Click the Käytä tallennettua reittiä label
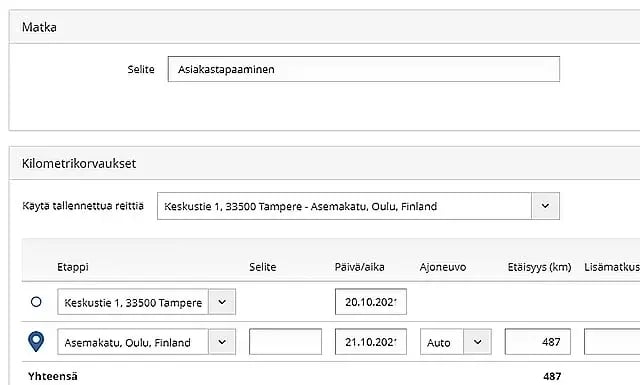 click(83, 205)
